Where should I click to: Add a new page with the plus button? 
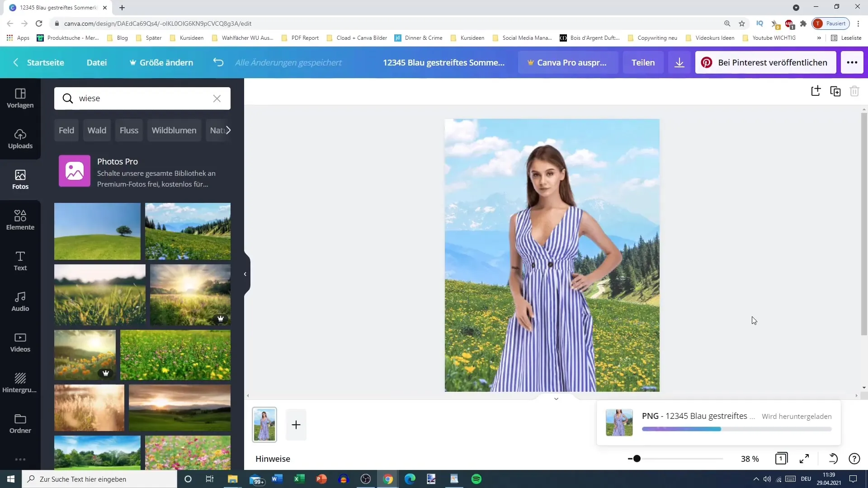(296, 425)
